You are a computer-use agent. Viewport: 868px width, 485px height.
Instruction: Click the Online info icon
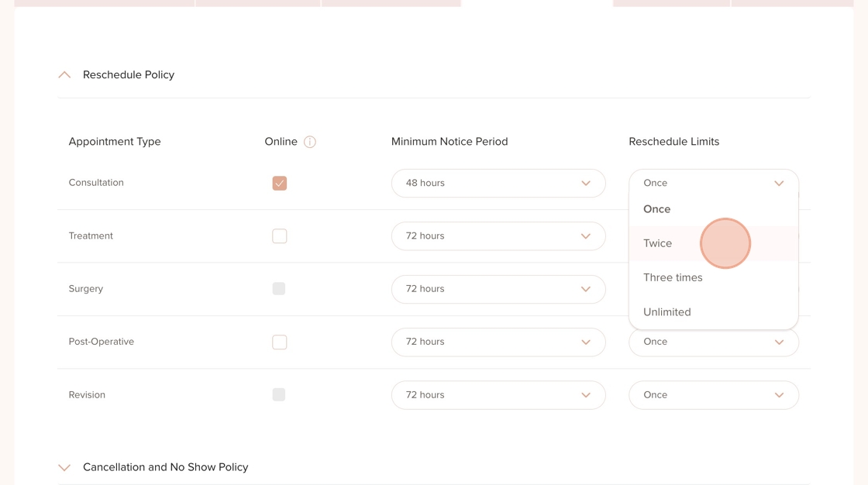pyautogui.click(x=310, y=142)
